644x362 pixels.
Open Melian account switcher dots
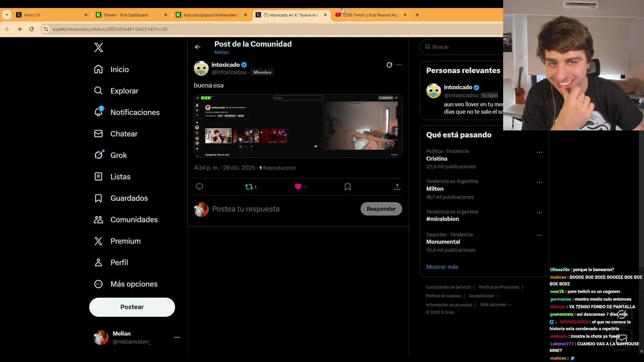(177, 337)
